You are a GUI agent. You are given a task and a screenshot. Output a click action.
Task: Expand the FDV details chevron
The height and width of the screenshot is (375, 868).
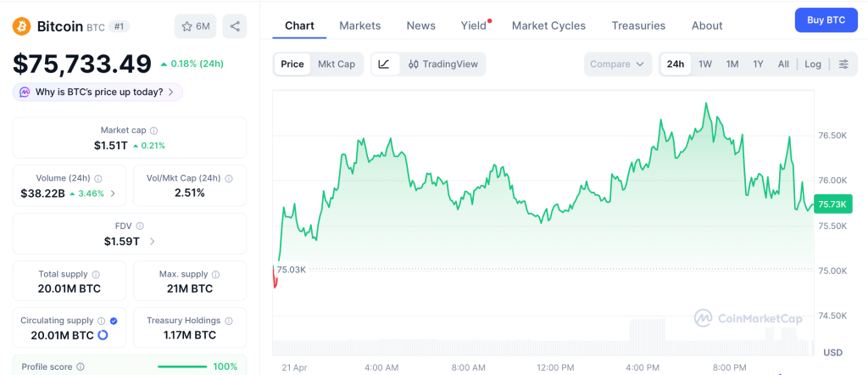153,242
